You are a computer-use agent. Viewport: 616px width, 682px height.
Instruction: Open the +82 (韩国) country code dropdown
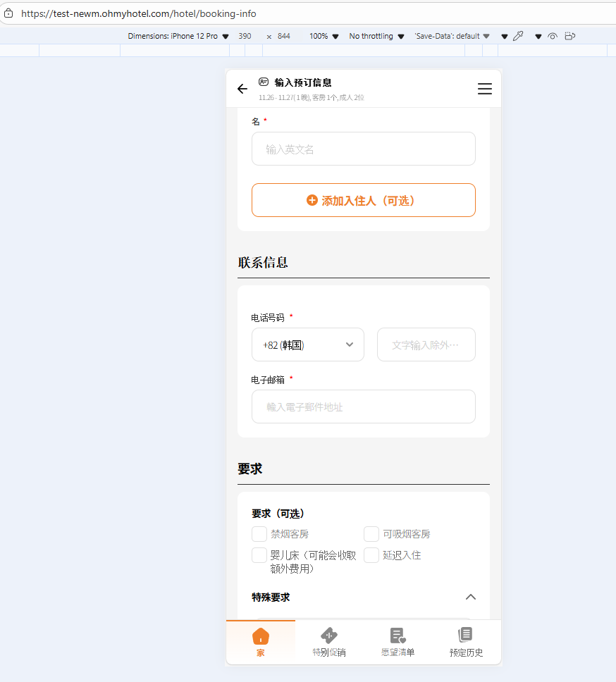pos(308,345)
